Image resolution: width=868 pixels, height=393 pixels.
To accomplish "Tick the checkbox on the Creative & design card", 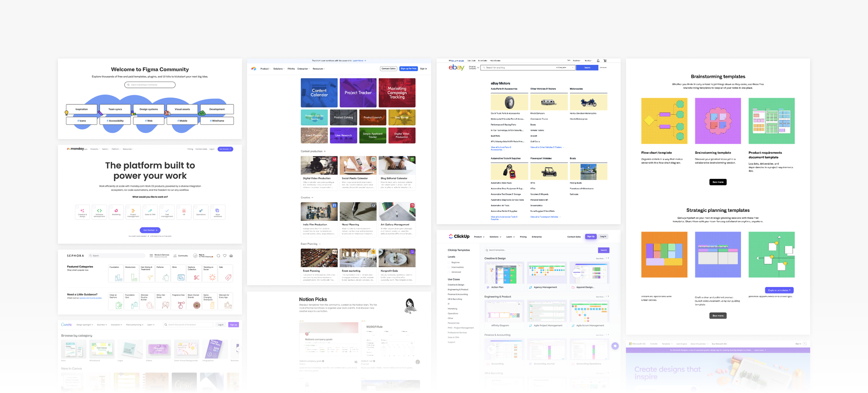I will click(77, 207).
